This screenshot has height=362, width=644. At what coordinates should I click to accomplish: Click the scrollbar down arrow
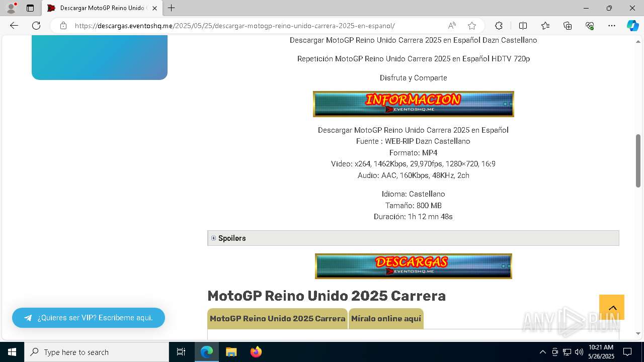coord(638,333)
